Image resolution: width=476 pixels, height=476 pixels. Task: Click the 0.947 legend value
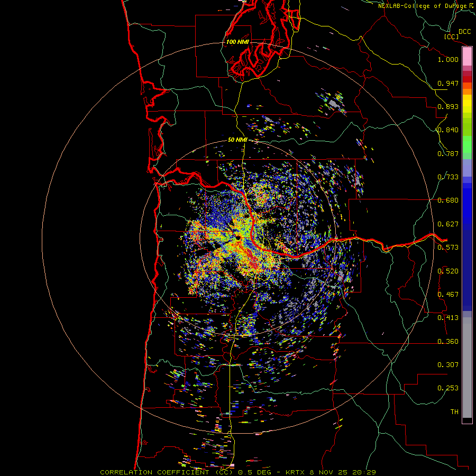(448, 83)
